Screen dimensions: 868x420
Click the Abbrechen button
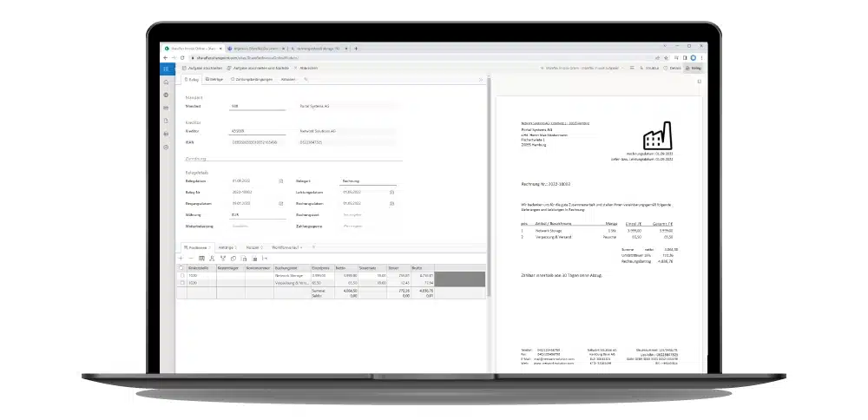305,67
